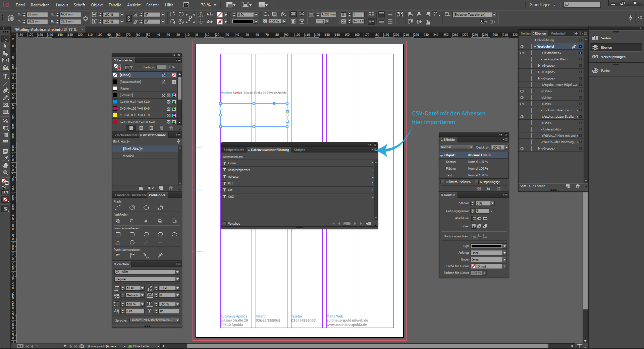Screen dimensions: 644x349
Task: Hide the Werbebrief layer via eye icon
Action: pyautogui.click(x=522, y=47)
